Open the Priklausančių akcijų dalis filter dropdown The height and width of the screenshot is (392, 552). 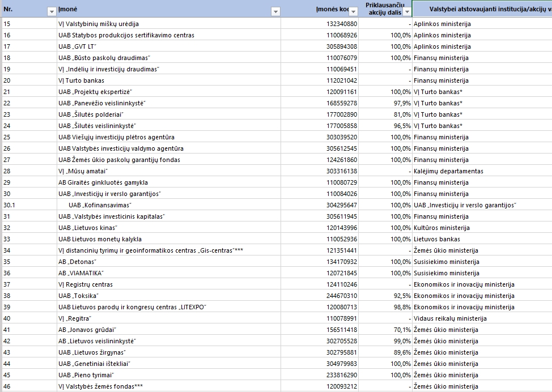pyautogui.click(x=406, y=11)
